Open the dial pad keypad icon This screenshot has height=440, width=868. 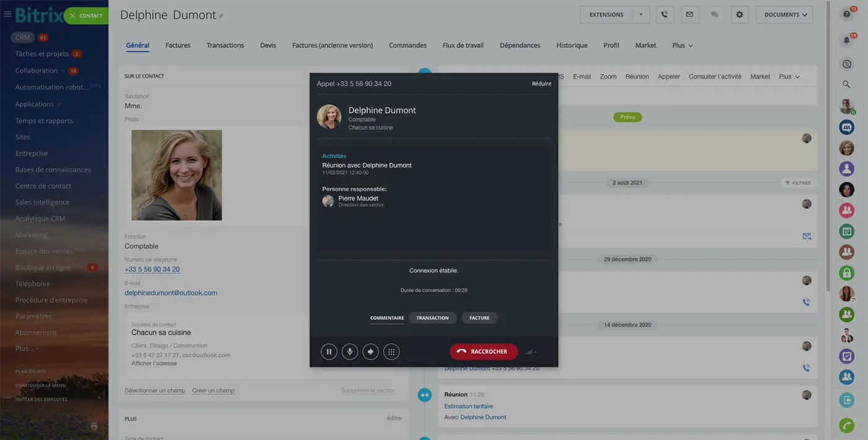pos(391,352)
